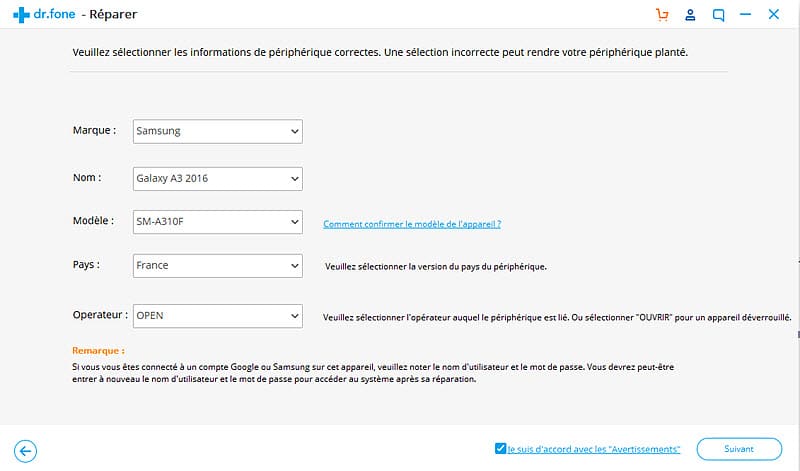Click the orange Remarque heading
This screenshot has width=800, height=471.
click(98, 351)
